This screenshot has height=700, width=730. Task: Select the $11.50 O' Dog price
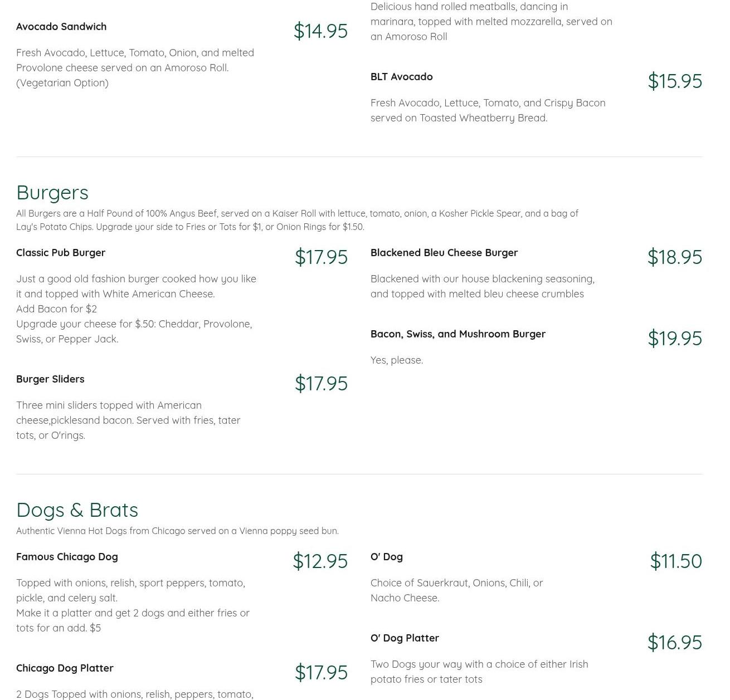point(676,561)
